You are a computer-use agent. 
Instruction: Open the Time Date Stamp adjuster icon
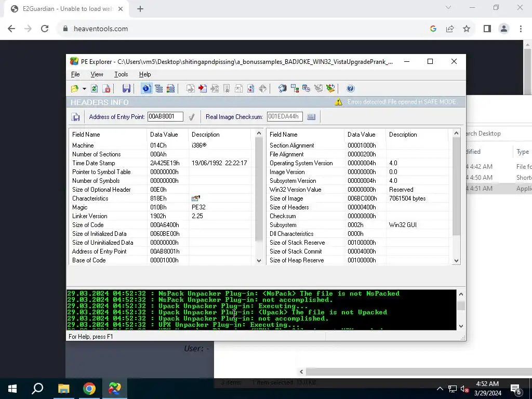pos(307,88)
